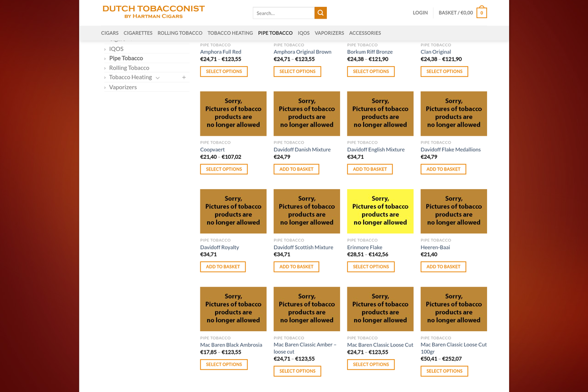Select options for Borkum Riff Bronze
The width and height of the screenshot is (588, 392).
[x=371, y=72]
